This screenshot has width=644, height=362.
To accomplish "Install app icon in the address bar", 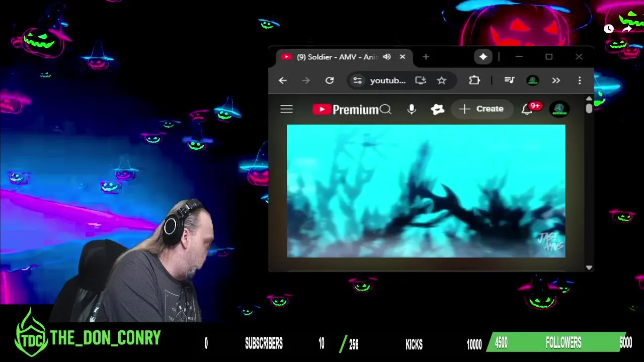I will tap(421, 80).
